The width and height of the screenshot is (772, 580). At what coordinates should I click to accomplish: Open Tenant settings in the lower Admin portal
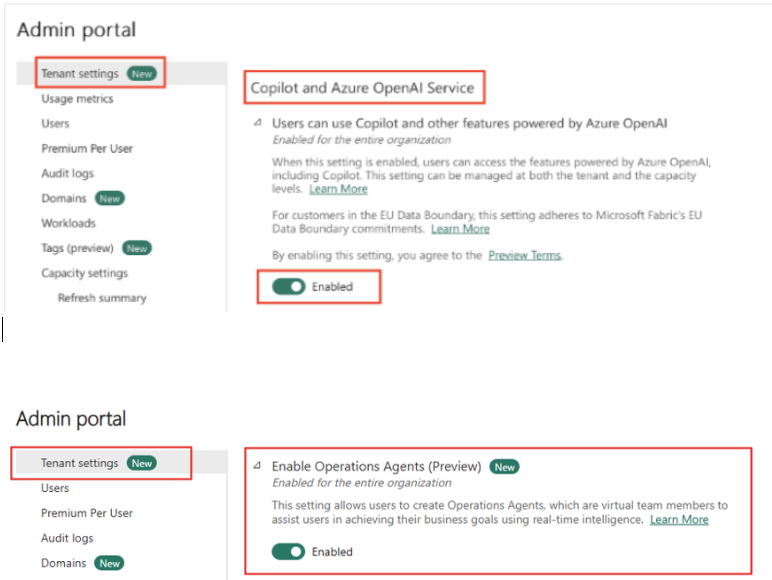tap(80, 463)
